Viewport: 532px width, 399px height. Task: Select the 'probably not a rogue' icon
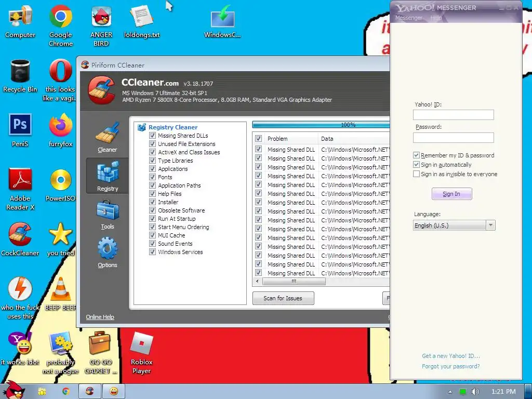61,353
